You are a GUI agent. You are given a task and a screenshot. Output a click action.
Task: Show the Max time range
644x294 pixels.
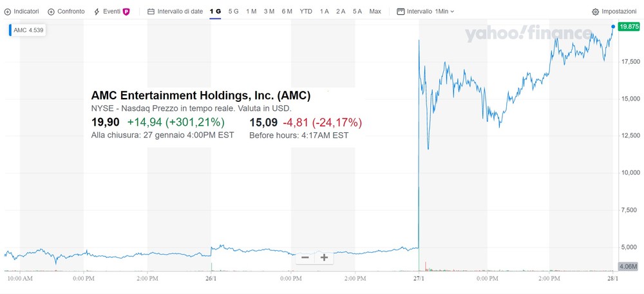(375, 12)
